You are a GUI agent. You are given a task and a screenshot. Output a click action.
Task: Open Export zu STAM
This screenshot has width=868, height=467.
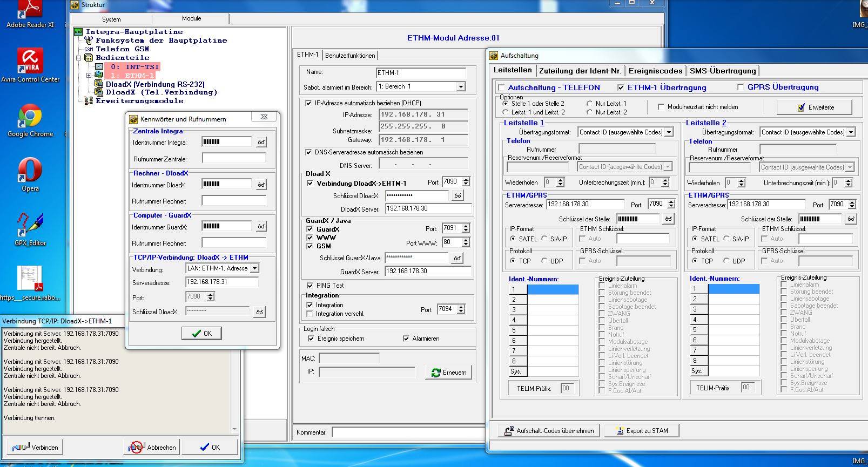point(641,430)
